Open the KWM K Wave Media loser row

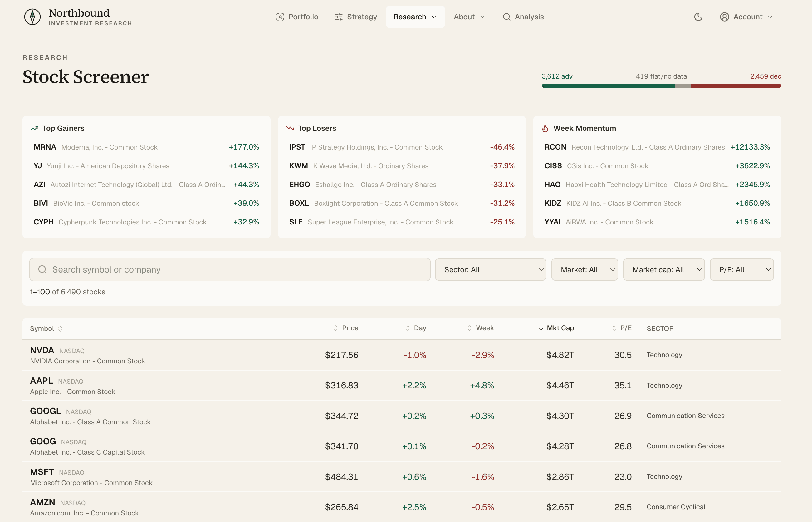[402, 166]
